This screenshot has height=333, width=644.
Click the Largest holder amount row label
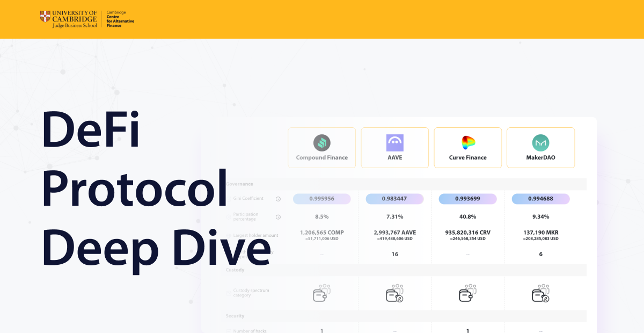pos(255,235)
